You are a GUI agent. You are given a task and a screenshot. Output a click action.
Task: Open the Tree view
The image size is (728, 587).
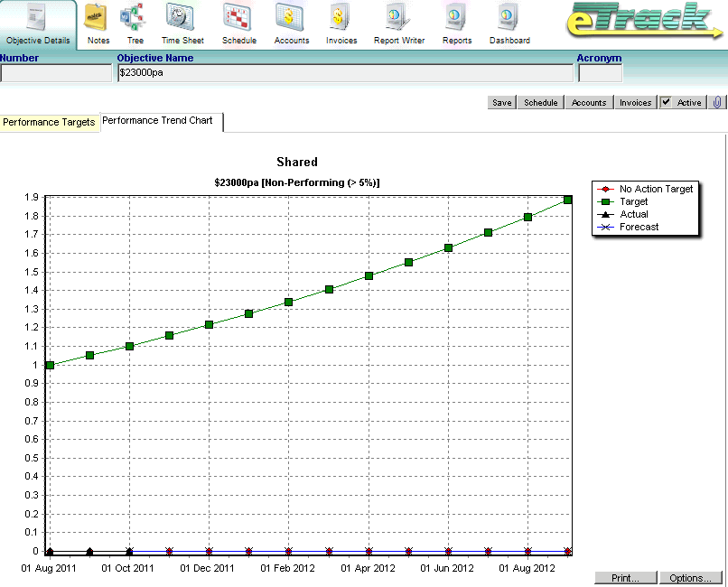click(135, 23)
